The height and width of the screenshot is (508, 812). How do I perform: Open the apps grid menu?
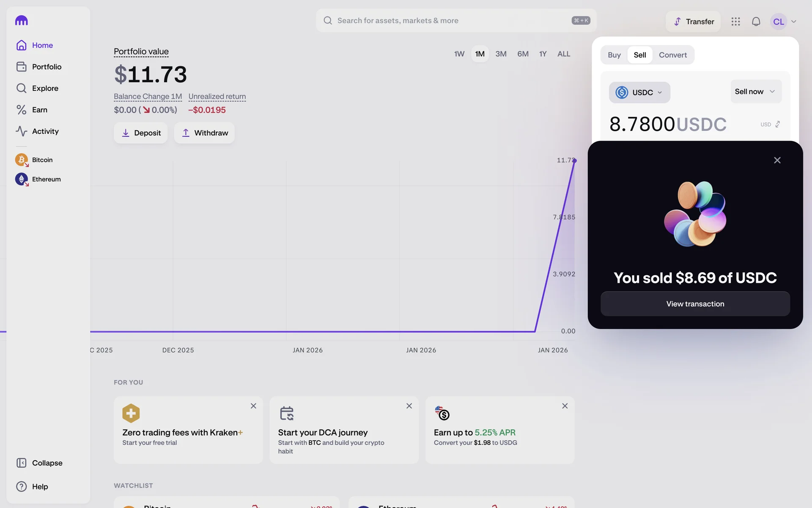735,22
